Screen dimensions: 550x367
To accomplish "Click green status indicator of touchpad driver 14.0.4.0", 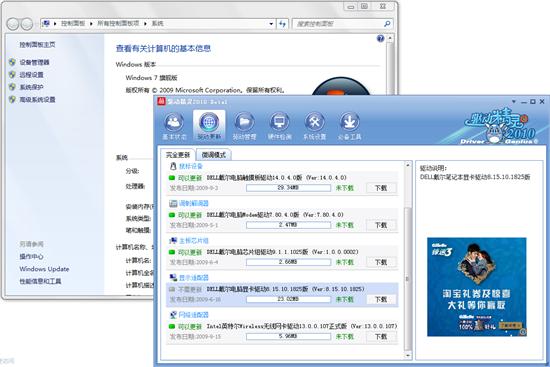I will click(172, 178).
